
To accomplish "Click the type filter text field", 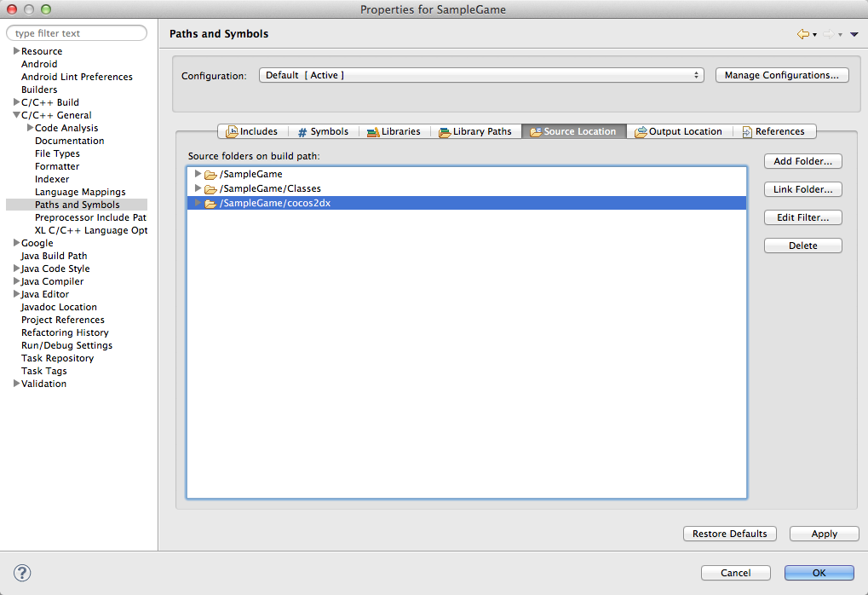I will coord(77,32).
